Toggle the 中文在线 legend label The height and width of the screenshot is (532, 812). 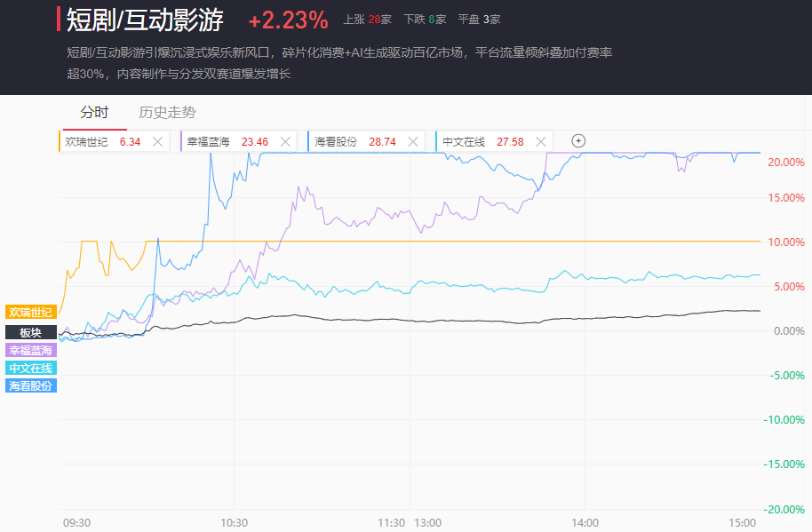31,368
